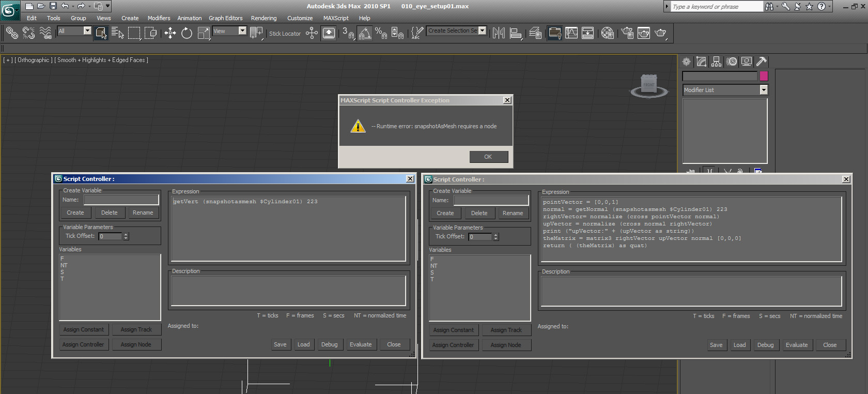Screen dimensions: 868x394
Task: Click Assign Node in the left Script Controller
Action: pos(136,344)
